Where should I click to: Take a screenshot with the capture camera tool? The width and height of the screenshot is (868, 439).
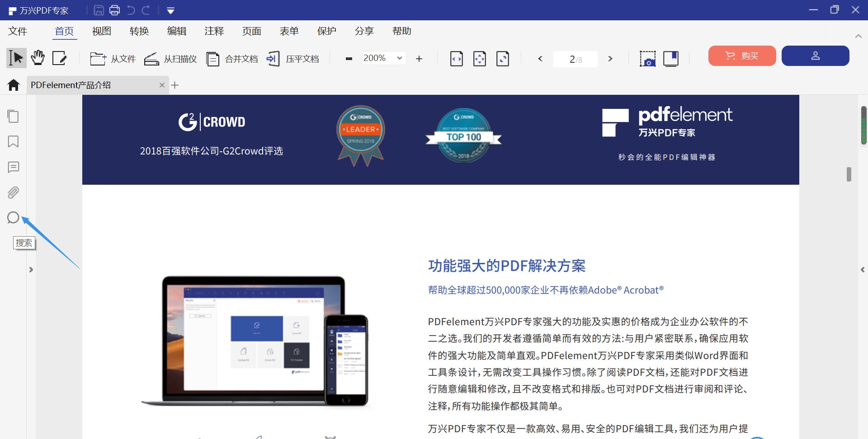pos(648,59)
